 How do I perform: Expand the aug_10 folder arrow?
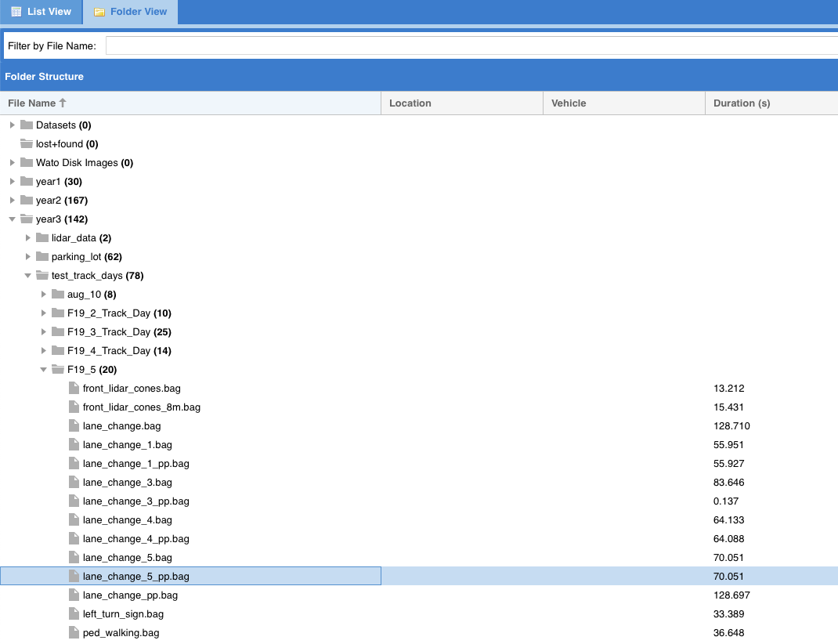(x=44, y=294)
